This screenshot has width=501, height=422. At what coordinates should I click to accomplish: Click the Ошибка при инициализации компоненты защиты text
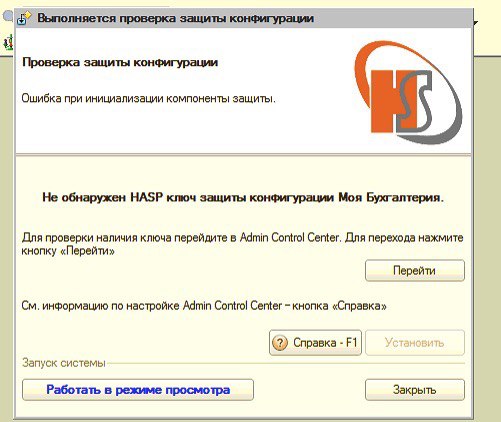click(149, 99)
